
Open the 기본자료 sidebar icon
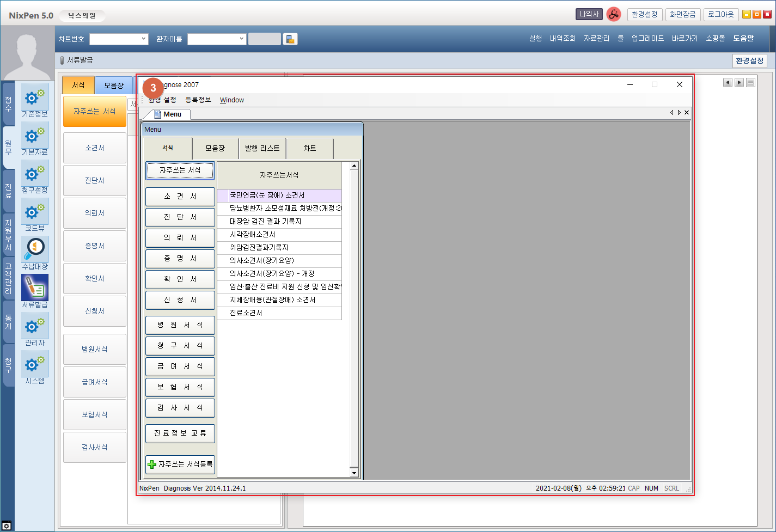(35, 136)
